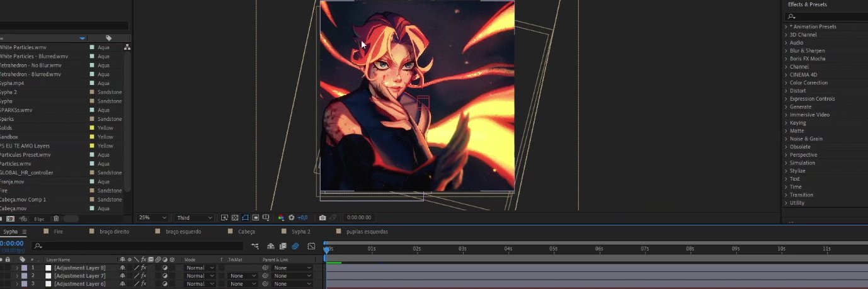Click the timeline layer search icon

point(38,246)
